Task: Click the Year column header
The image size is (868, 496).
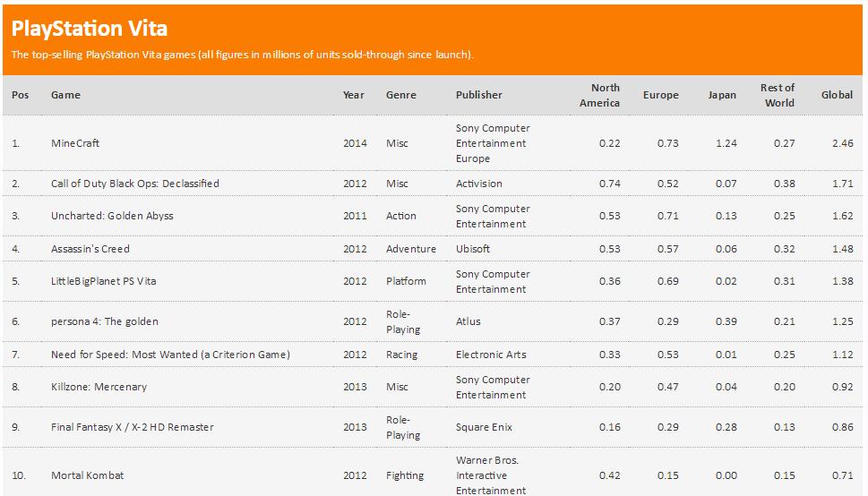Action: click(x=354, y=95)
